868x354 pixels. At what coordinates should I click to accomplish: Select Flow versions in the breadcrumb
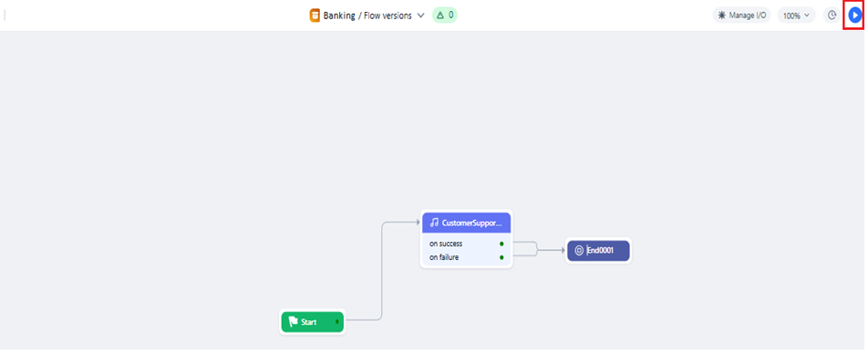coord(387,16)
